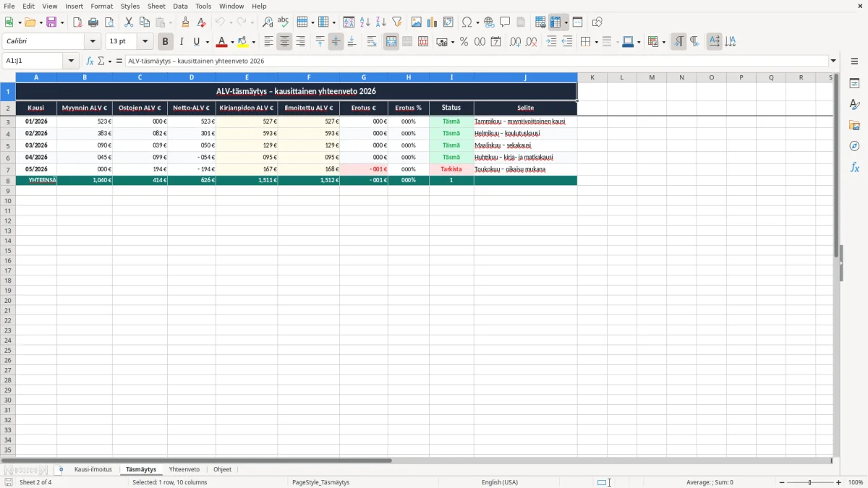Click font color red swatch
Image resolution: width=868 pixels, height=488 pixels.
[x=222, y=42]
